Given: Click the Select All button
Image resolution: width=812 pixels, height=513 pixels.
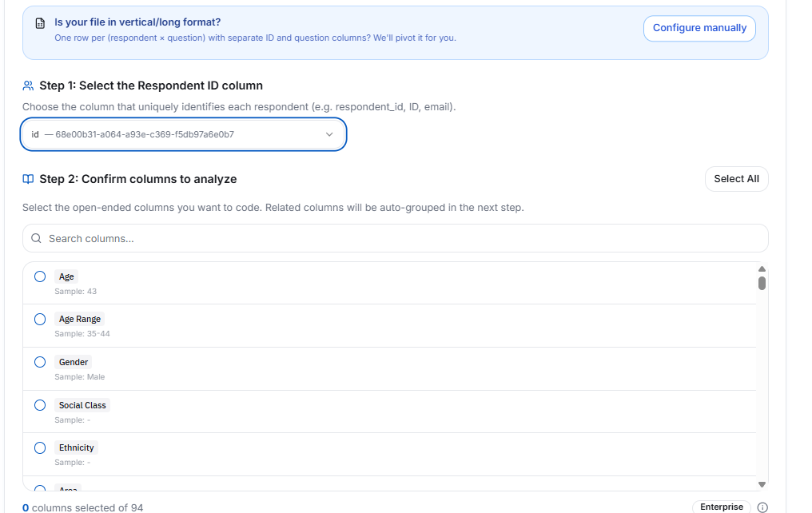Looking at the screenshot, I should [x=736, y=179].
